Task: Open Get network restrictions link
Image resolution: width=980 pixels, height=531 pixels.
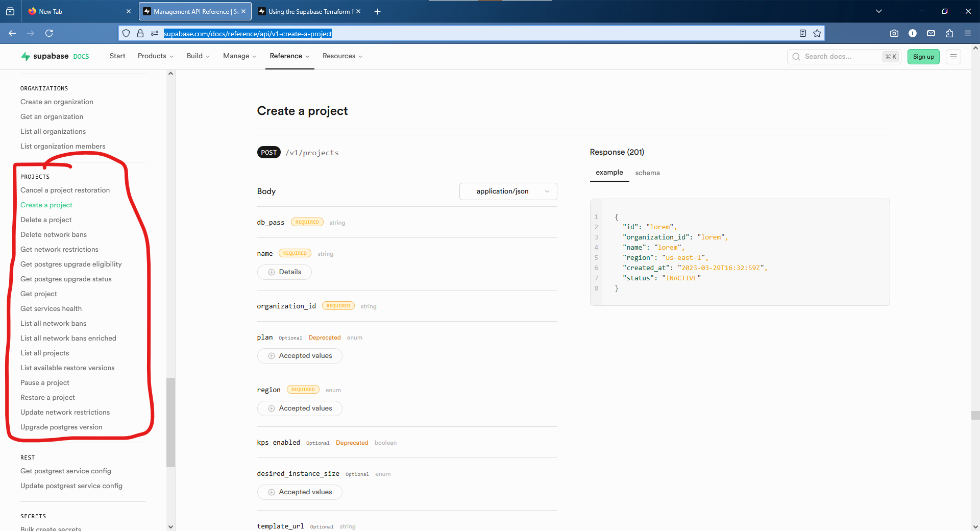Action: pyautogui.click(x=59, y=250)
